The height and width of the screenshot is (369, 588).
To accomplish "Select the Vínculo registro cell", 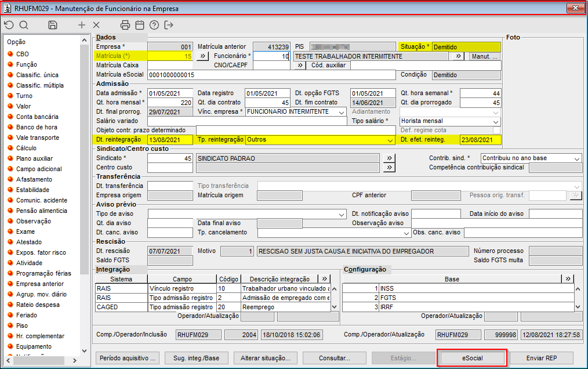I will (182, 289).
